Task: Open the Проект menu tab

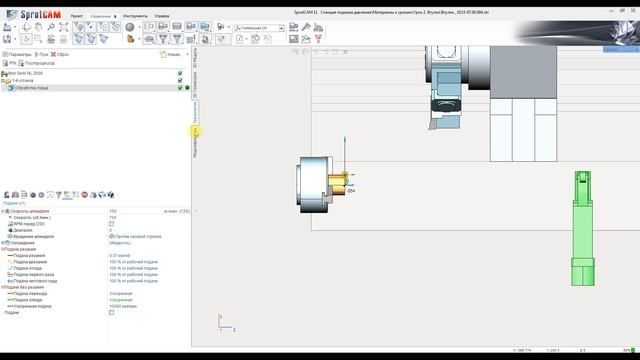Action: [x=77, y=16]
